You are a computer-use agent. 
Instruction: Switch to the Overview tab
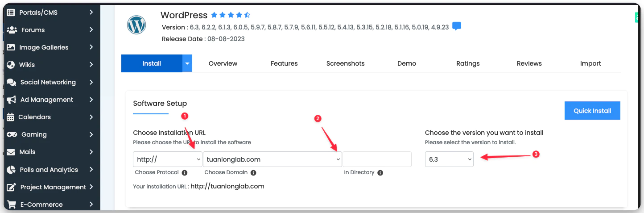[223, 63]
